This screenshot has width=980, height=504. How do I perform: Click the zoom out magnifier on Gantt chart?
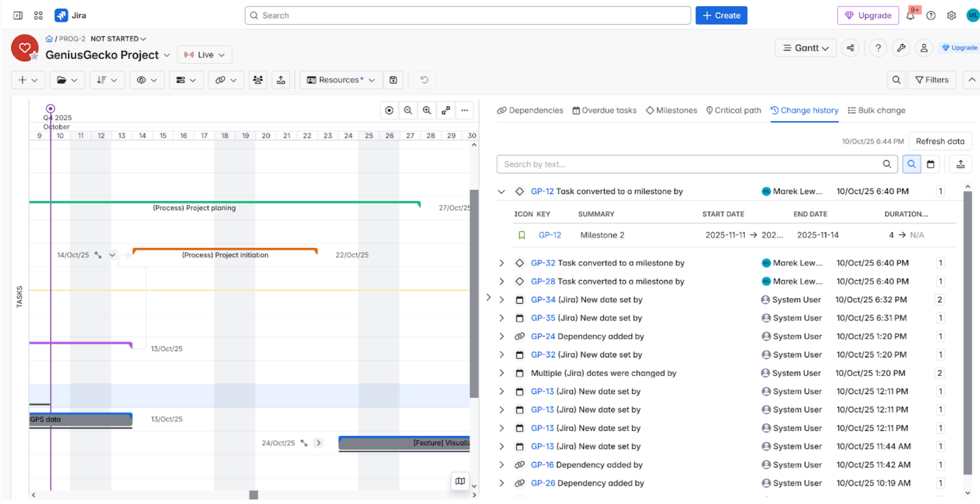(408, 110)
